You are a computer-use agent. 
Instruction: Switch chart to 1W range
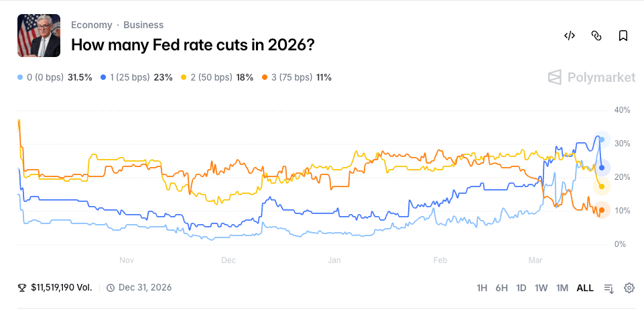(541, 288)
